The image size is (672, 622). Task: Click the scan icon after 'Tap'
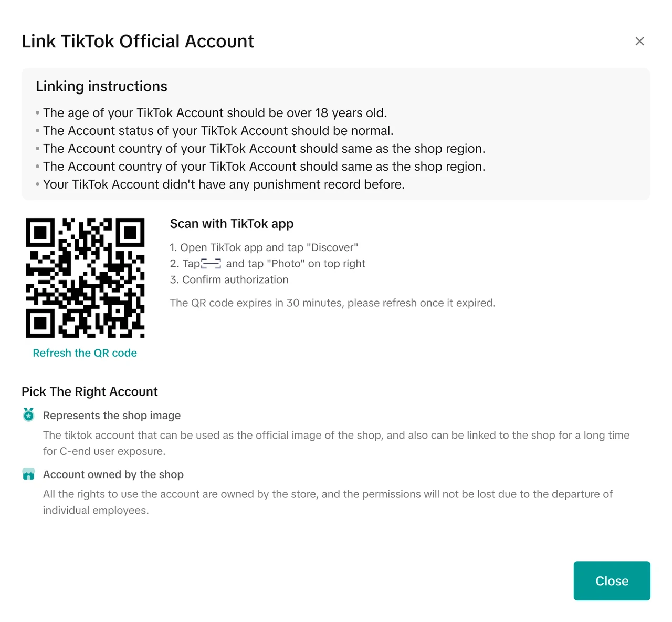coord(211,264)
